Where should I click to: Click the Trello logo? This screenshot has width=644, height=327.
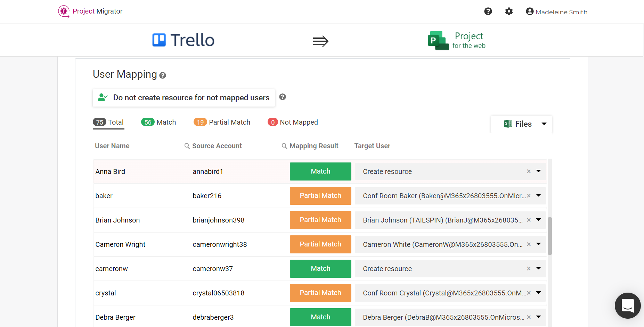183,40
